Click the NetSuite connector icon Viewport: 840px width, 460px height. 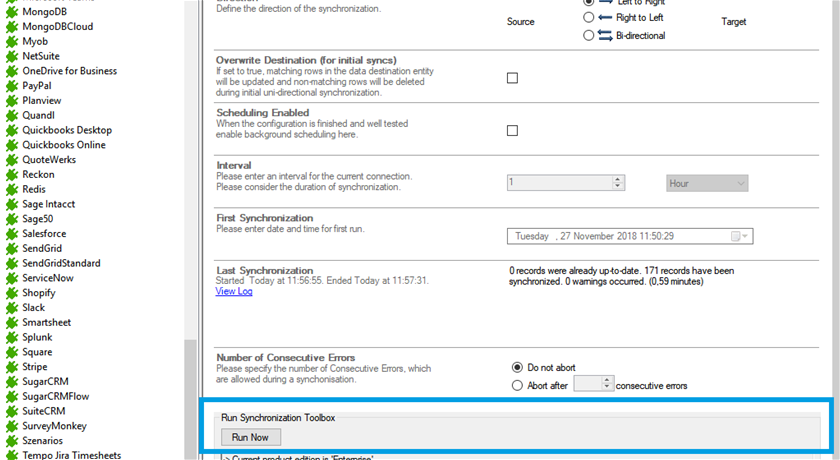(12, 57)
